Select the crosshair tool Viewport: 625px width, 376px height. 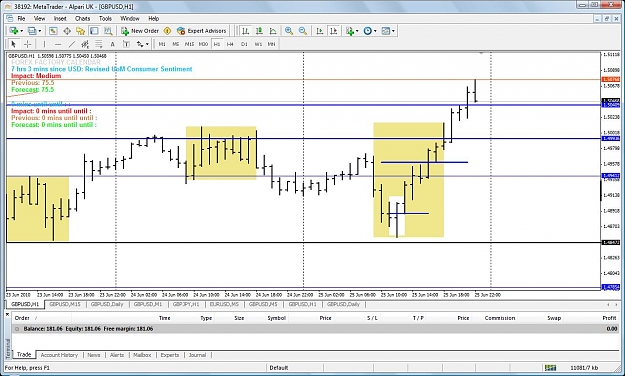pyautogui.click(x=27, y=44)
